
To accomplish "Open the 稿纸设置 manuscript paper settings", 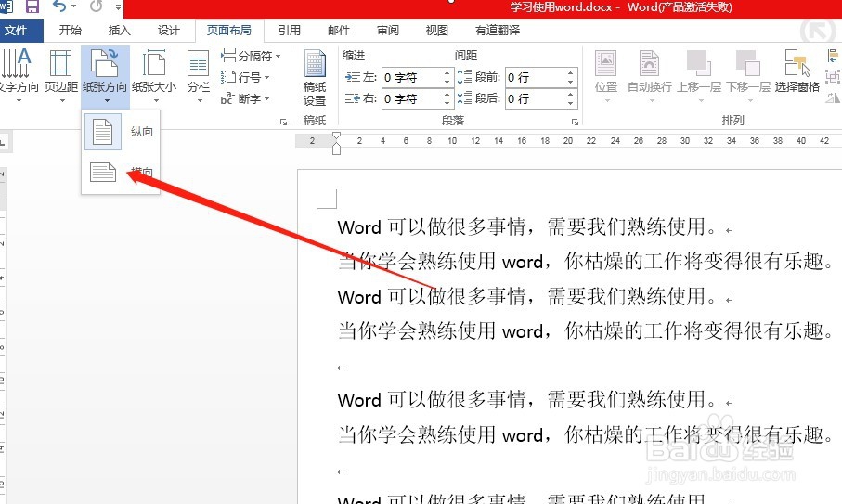I will pyautogui.click(x=315, y=78).
